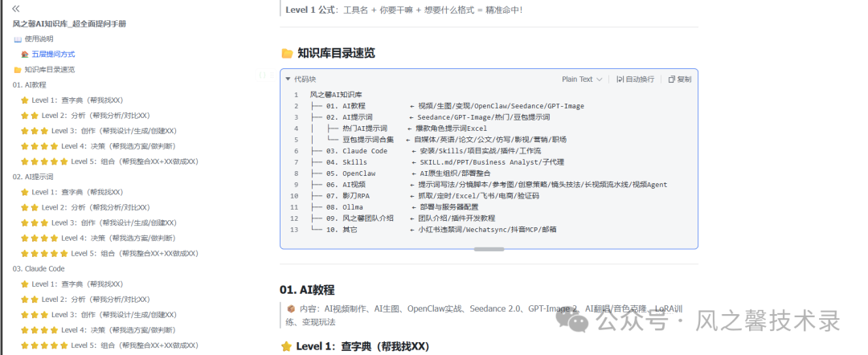Viewport: 868px width, 355px height.
Task: Select 01. AI教程 in sidebar outline
Action: point(30,85)
